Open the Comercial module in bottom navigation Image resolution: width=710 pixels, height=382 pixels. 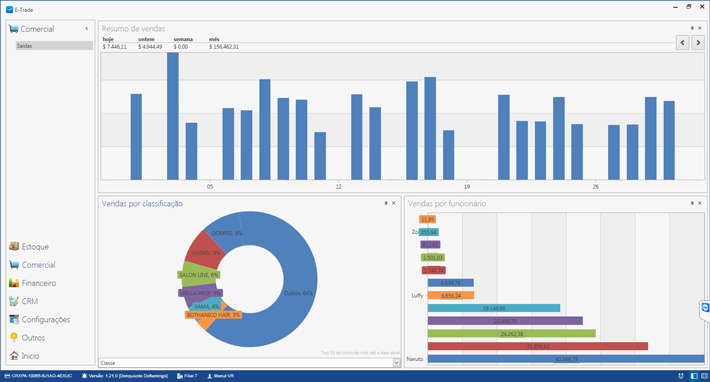[32, 265]
